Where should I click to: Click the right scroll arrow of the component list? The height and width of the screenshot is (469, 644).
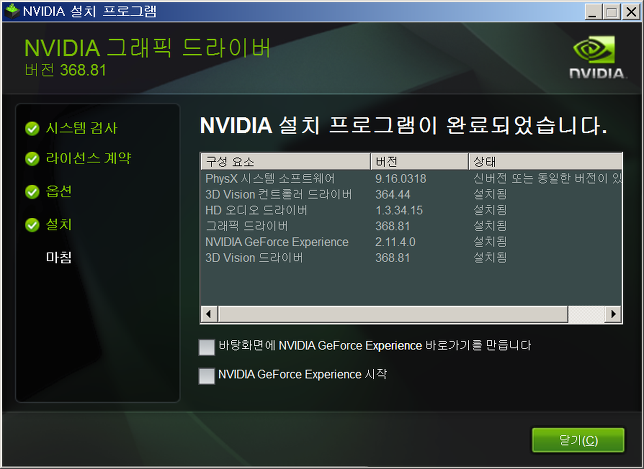coord(613,314)
